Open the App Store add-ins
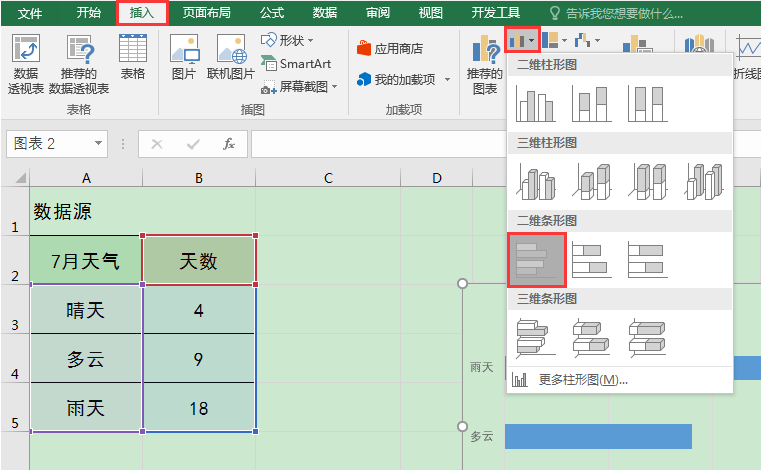The image size is (761, 470). point(390,49)
